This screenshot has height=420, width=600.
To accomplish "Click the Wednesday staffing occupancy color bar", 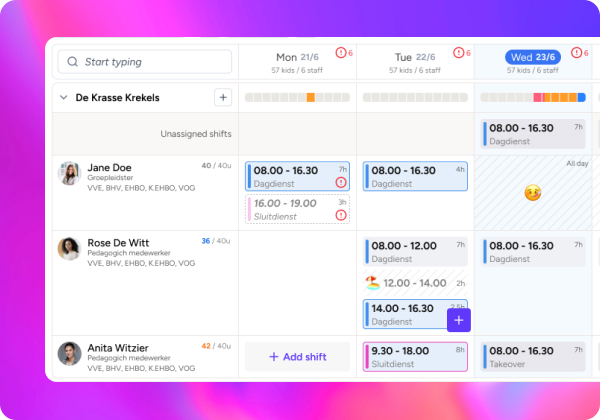I will tap(532, 97).
